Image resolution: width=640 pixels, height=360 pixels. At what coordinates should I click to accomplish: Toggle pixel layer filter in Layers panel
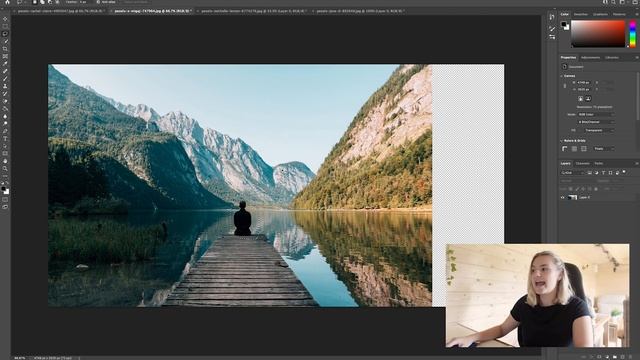589,173
